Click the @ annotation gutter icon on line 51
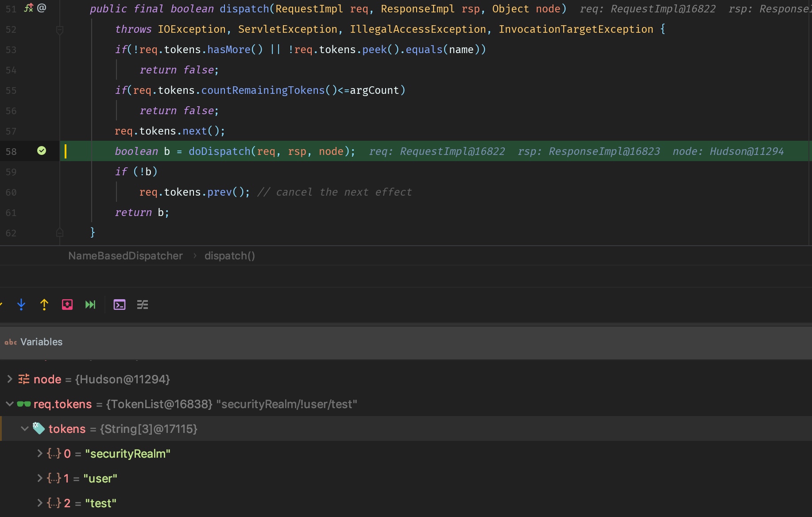812x517 pixels. coord(42,8)
